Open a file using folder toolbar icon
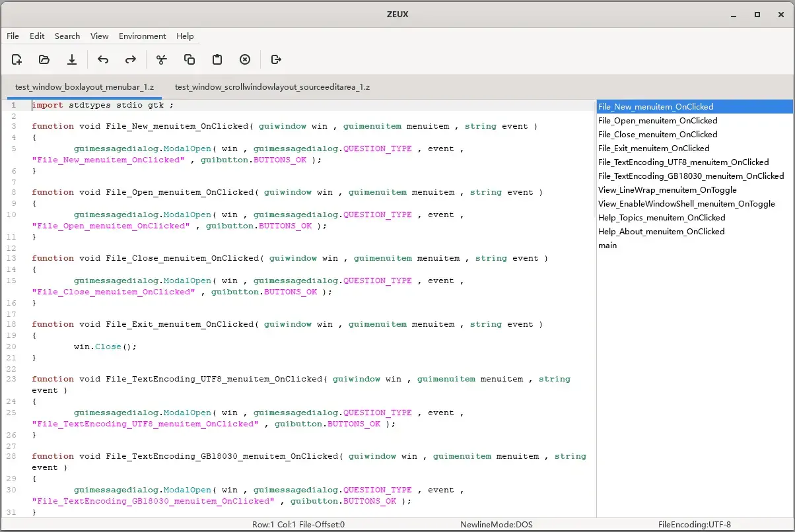Screen dimensions: 795x532 point(44,59)
